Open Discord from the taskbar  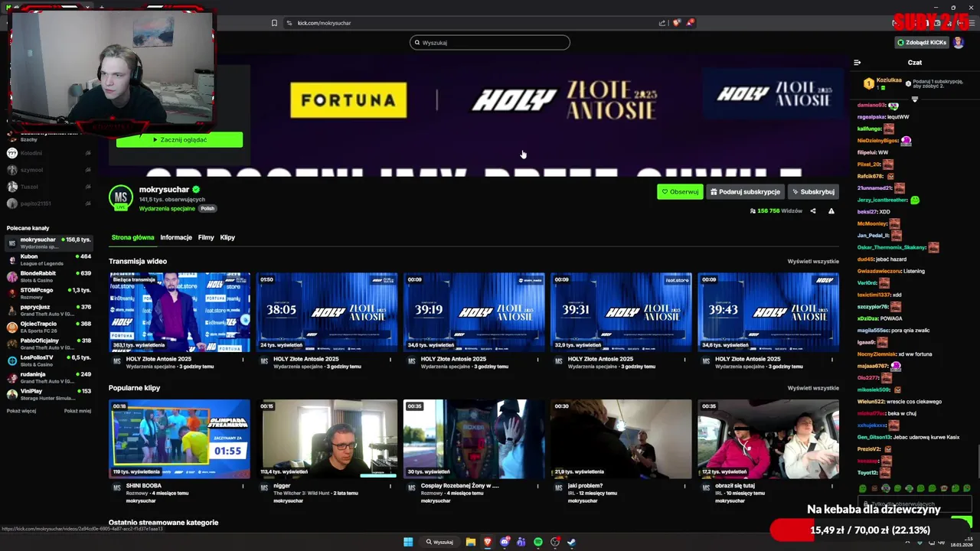pyautogui.click(x=505, y=542)
